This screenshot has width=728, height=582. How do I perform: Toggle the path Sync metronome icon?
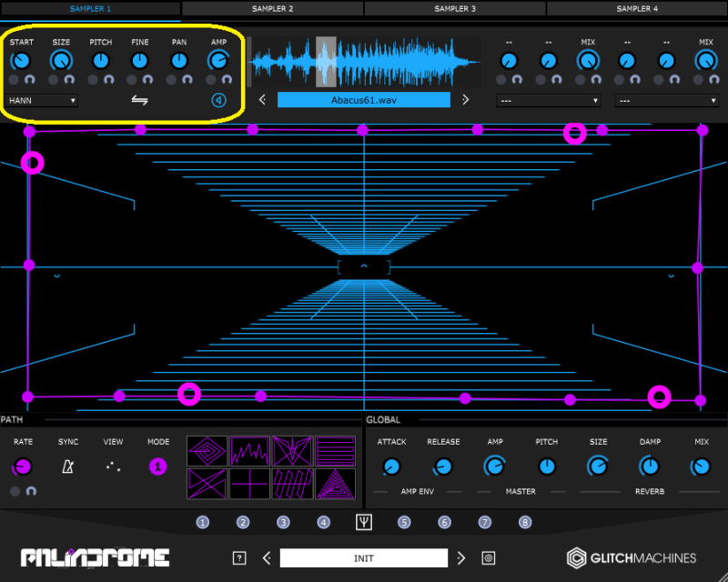click(x=67, y=467)
